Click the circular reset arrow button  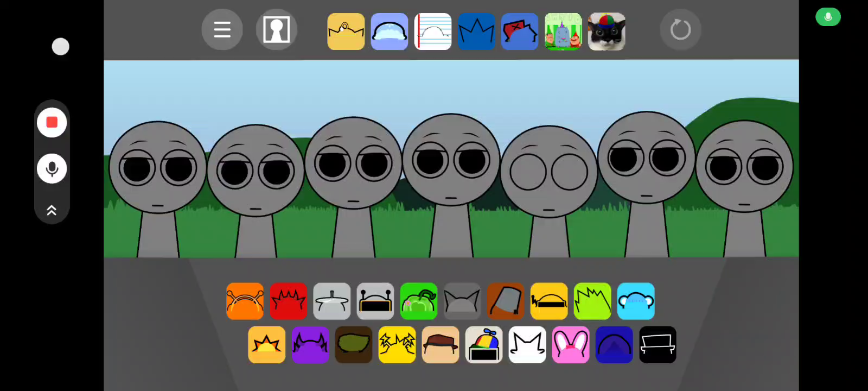click(x=680, y=29)
